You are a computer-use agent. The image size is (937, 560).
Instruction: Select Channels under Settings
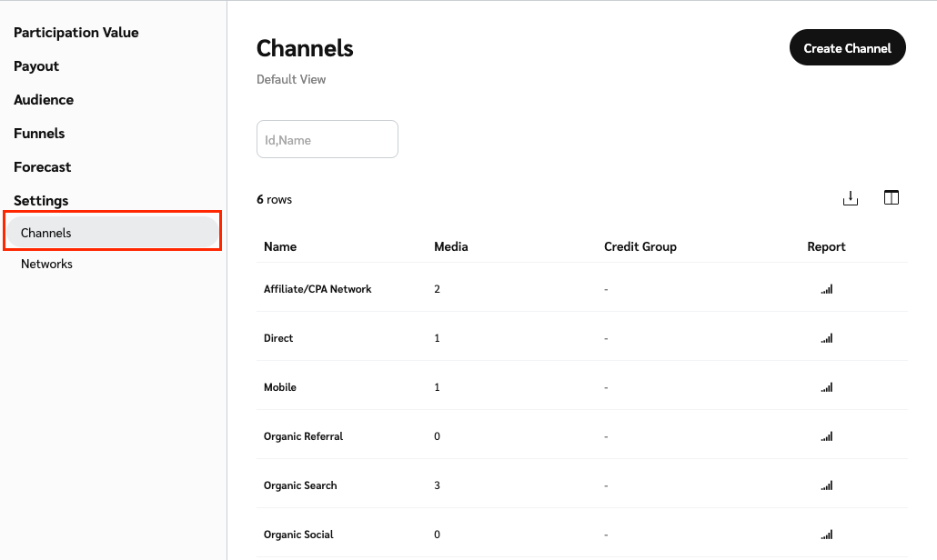point(46,234)
